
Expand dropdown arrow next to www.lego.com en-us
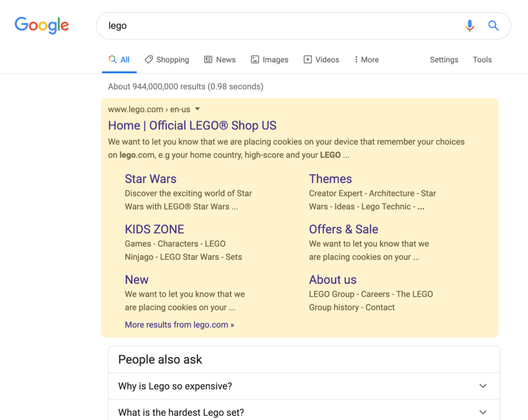point(197,109)
